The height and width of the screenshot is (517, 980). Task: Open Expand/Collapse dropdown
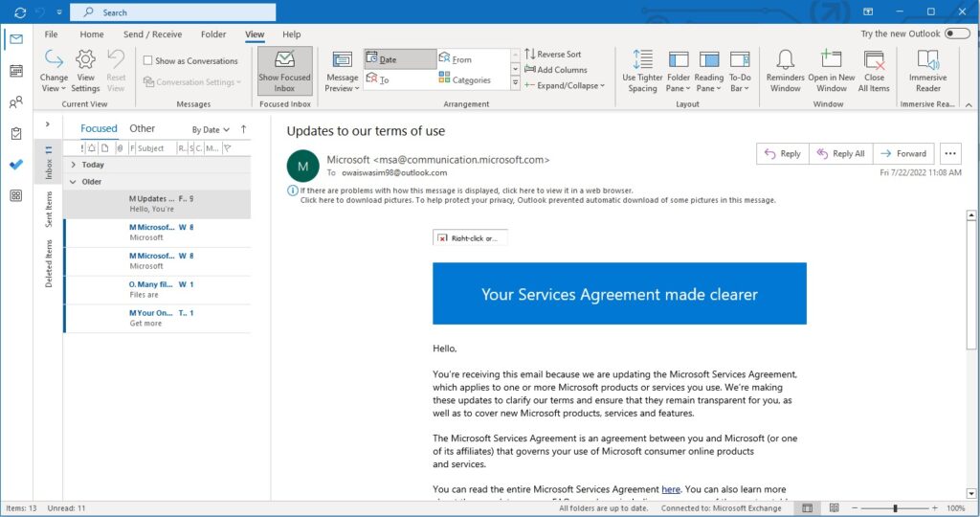pyautogui.click(x=565, y=85)
